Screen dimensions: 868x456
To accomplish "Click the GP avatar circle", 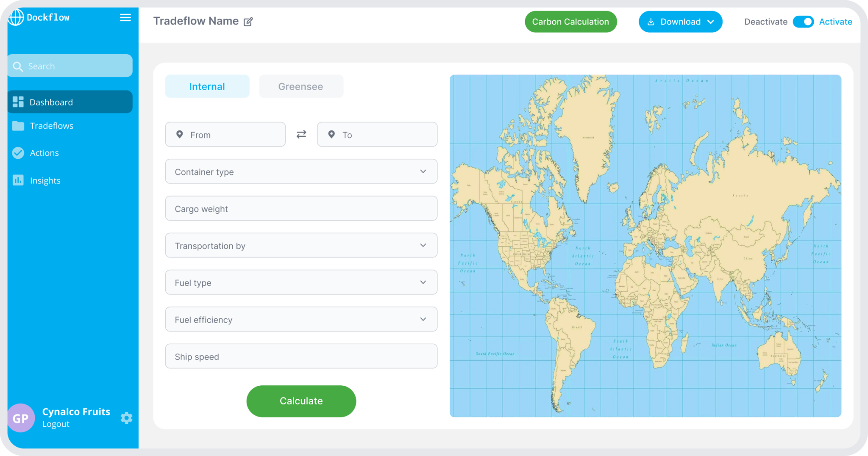I will tap(21, 418).
